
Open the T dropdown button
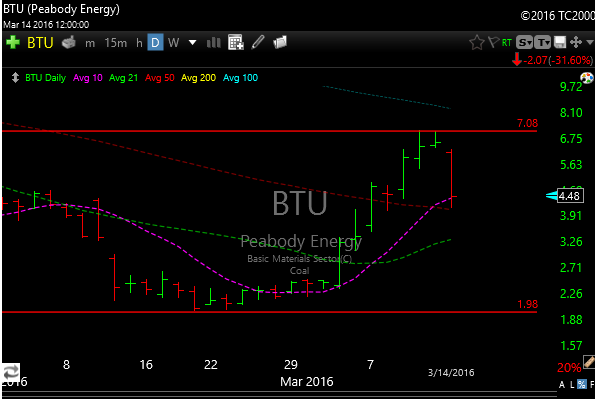(x=543, y=43)
